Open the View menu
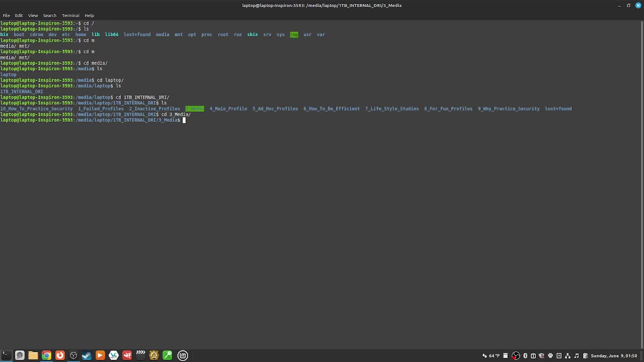 [33, 16]
